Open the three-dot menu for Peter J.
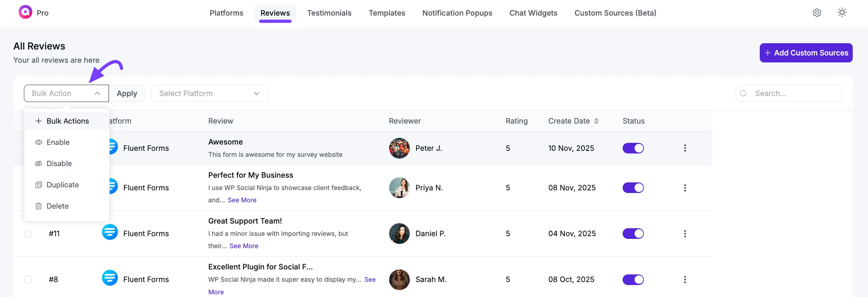The width and height of the screenshot is (868, 297). [x=685, y=148]
